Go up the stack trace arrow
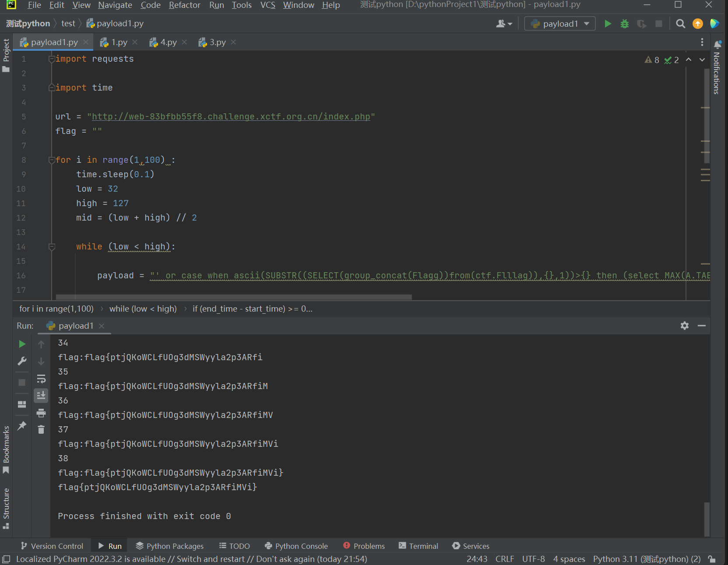Screen dimensions: 728x565 point(41,344)
